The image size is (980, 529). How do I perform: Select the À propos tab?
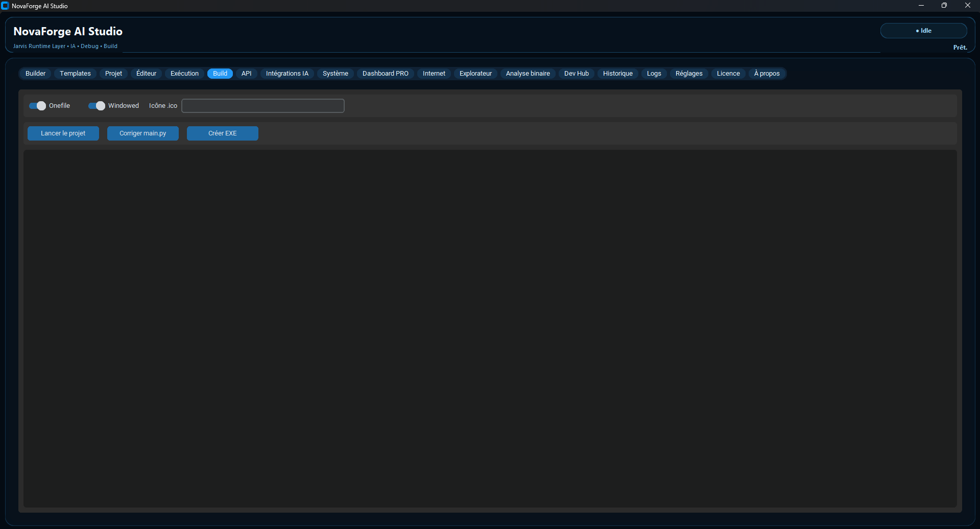click(x=767, y=74)
